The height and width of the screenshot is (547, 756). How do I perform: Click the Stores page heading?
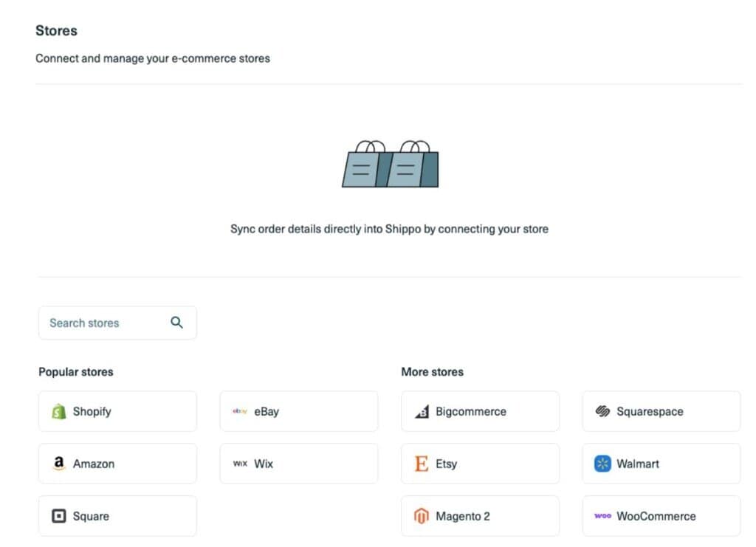(x=56, y=31)
